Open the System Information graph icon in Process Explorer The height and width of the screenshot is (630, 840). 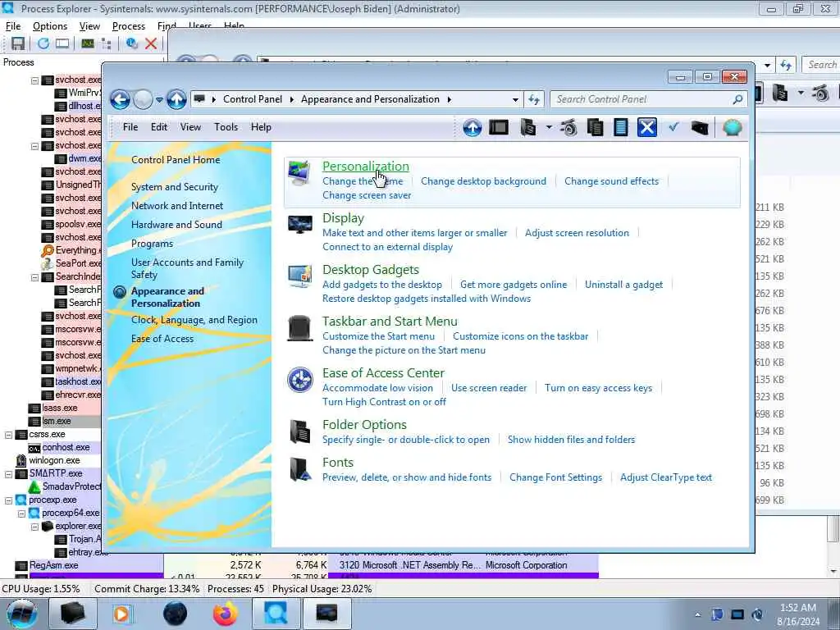pyautogui.click(x=87, y=43)
